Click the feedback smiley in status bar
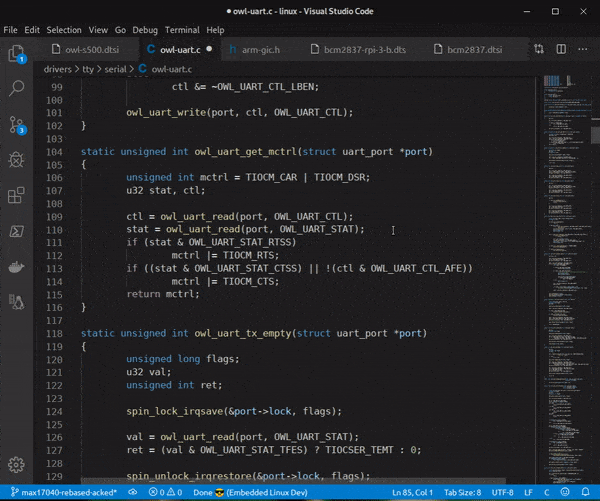This screenshot has height=501, width=600. 565,492
